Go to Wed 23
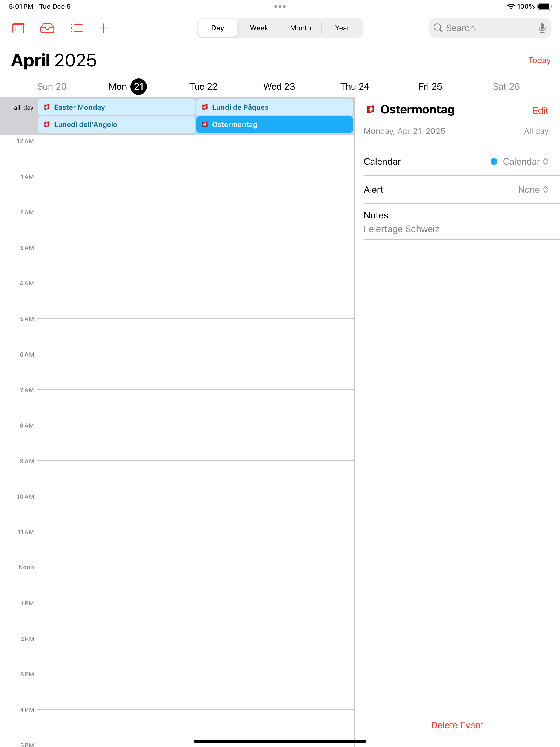 (x=279, y=86)
